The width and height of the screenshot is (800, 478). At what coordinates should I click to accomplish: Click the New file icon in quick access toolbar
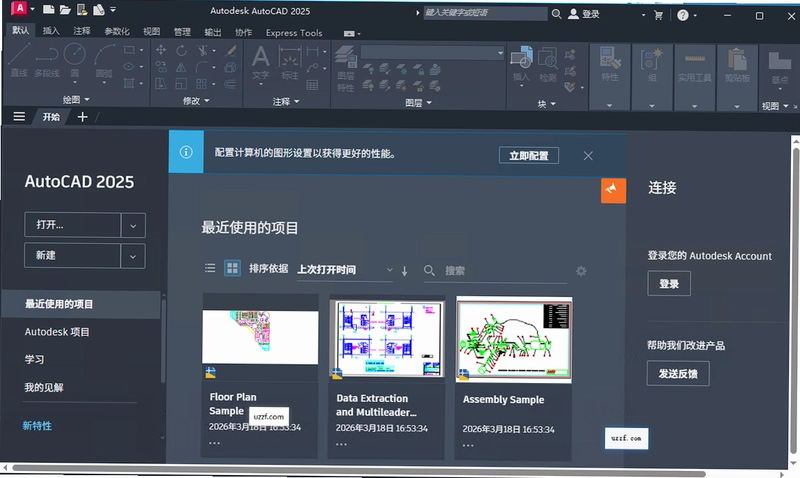[x=48, y=9]
